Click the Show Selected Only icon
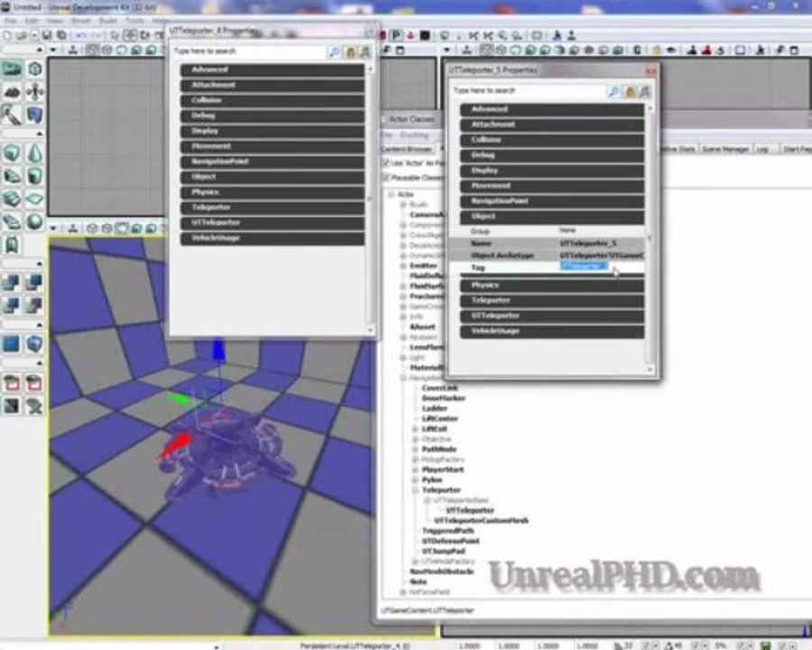This screenshot has height=650, width=812. [x=12, y=383]
